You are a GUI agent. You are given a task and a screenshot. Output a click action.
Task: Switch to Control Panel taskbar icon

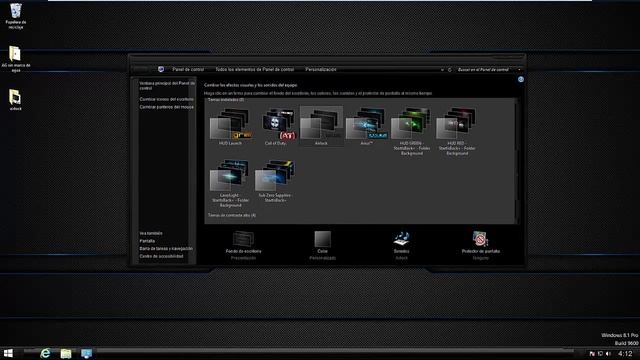86,353
